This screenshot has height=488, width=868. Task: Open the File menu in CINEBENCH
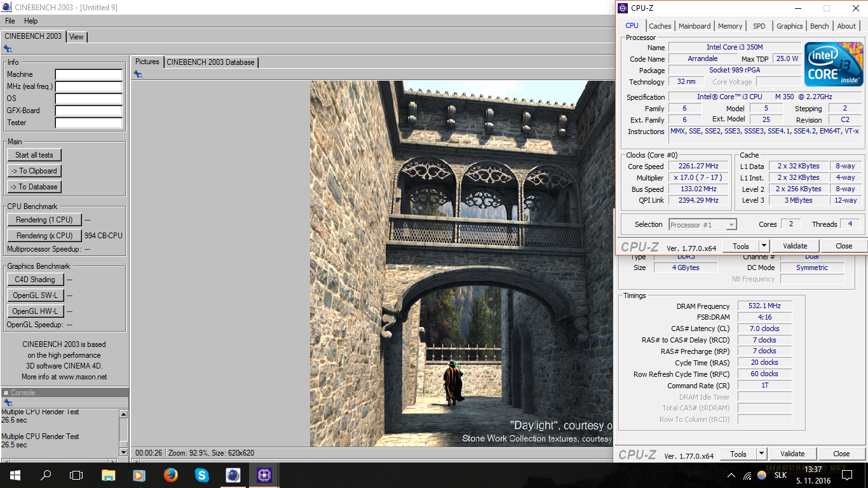point(10,21)
